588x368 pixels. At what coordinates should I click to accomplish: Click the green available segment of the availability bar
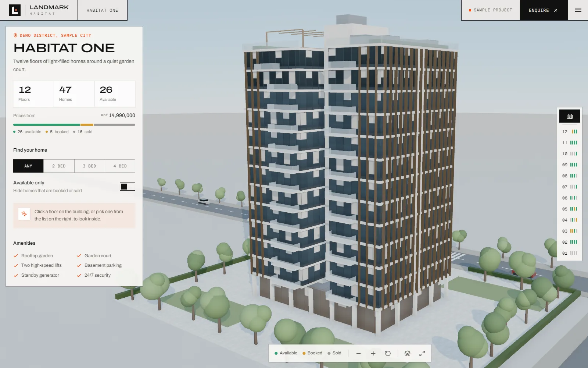coord(46,125)
